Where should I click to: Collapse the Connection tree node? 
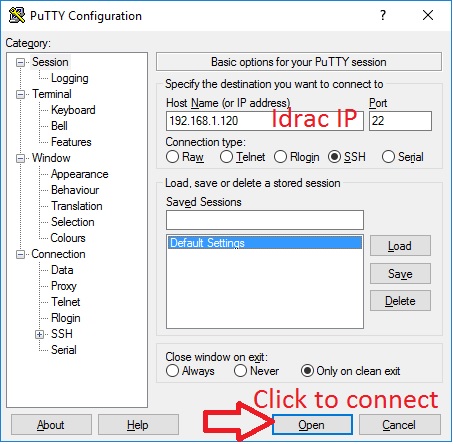pyautogui.click(x=21, y=255)
